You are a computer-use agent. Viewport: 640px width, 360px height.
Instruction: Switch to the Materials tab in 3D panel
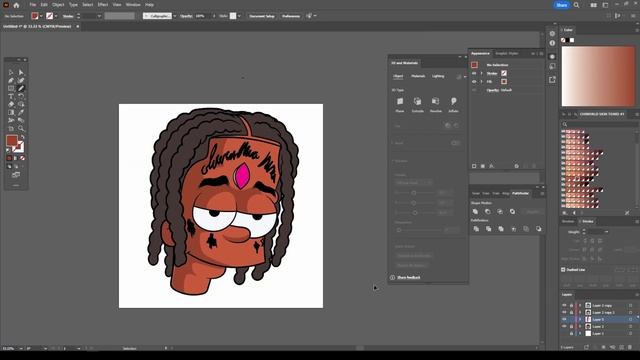(418, 76)
